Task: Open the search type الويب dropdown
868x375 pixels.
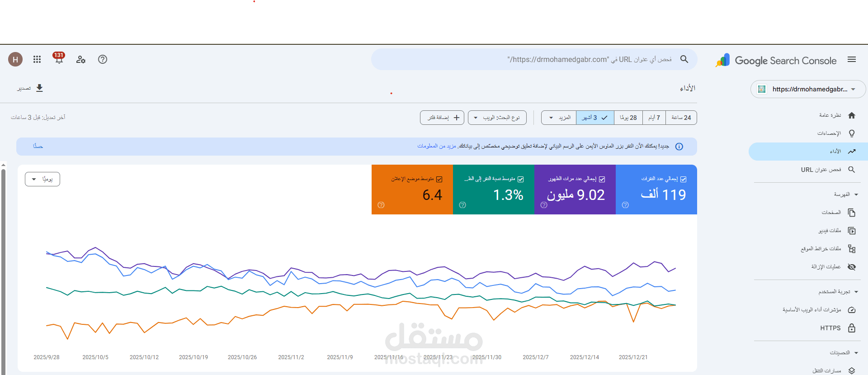Action: tap(497, 118)
